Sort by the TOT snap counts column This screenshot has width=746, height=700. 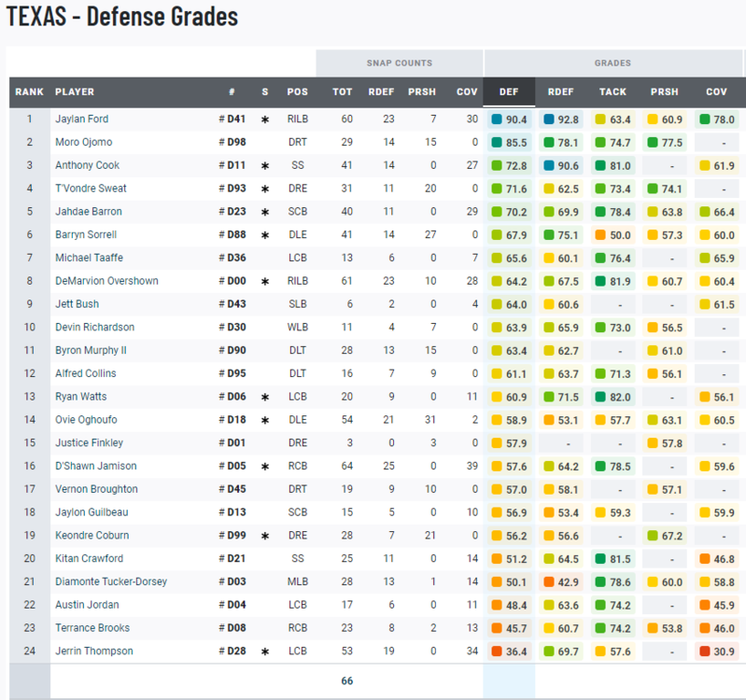click(x=343, y=91)
